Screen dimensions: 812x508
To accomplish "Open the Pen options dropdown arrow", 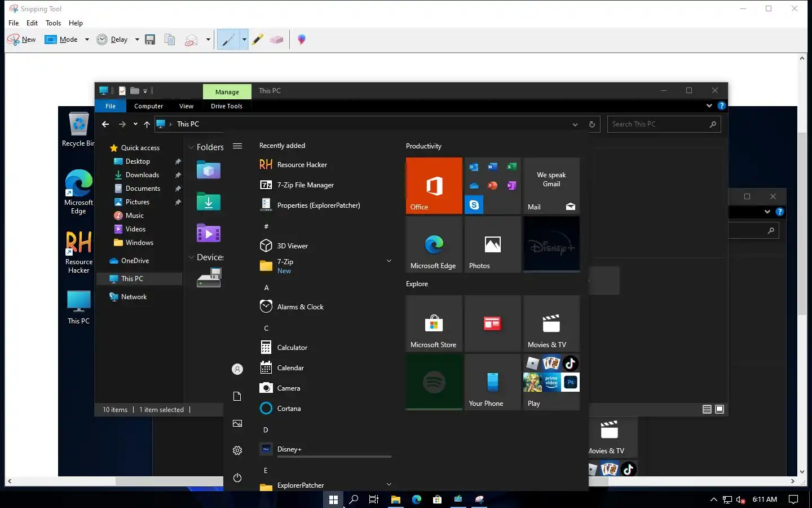I will [244, 40].
